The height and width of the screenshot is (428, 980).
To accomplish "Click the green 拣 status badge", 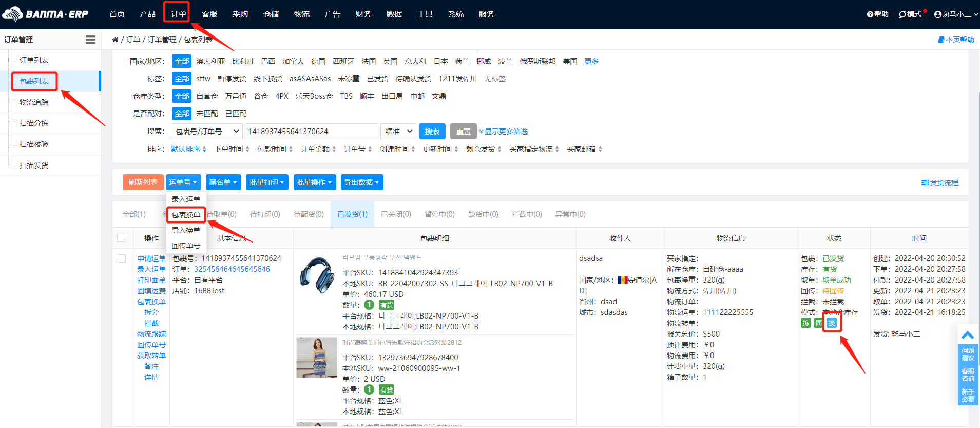I will [x=806, y=323].
